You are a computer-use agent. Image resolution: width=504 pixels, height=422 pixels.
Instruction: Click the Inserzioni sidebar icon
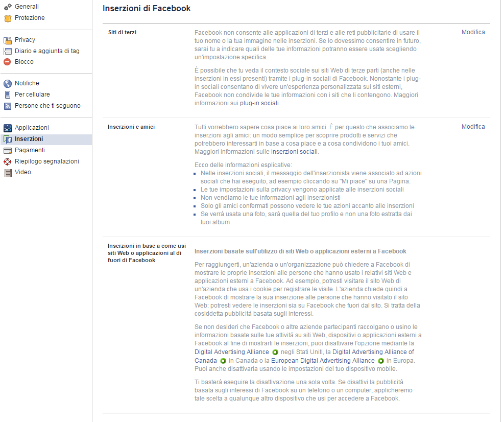[8, 139]
